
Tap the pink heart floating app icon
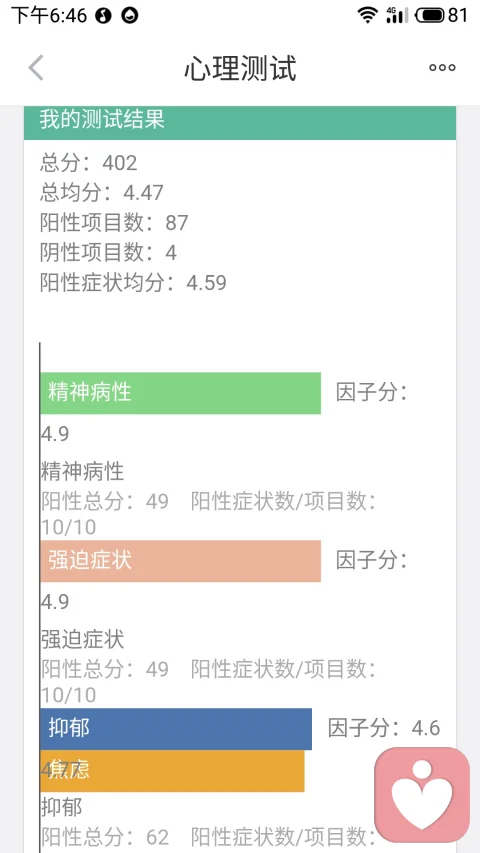point(422,795)
